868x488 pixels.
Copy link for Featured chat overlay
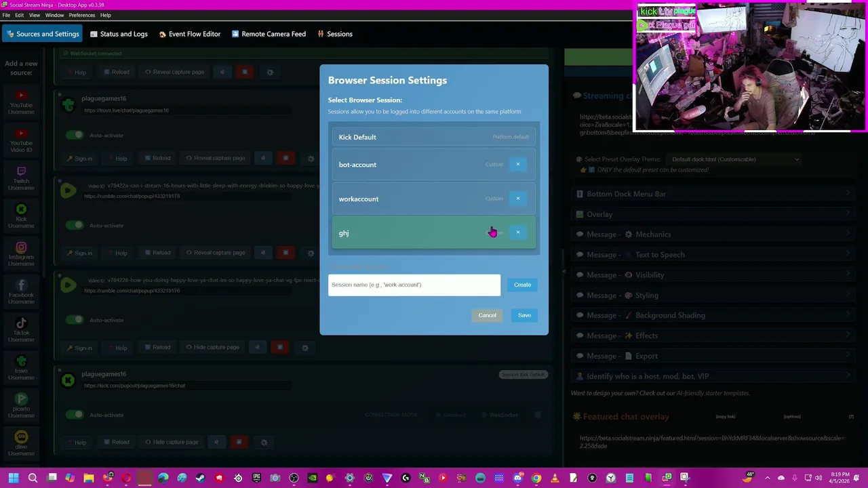coord(726,417)
